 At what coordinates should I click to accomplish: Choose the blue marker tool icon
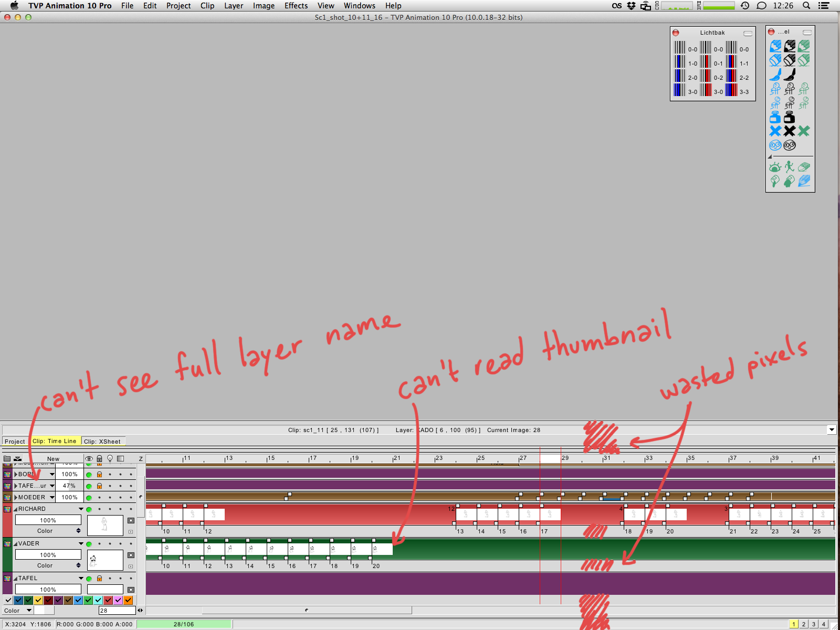pyautogui.click(x=775, y=60)
